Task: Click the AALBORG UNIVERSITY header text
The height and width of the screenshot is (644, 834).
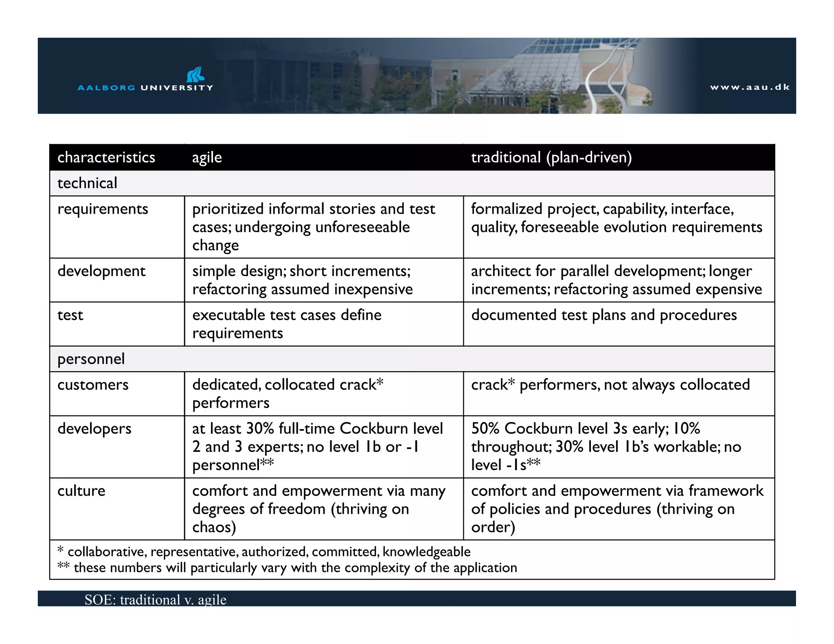Action: point(145,88)
